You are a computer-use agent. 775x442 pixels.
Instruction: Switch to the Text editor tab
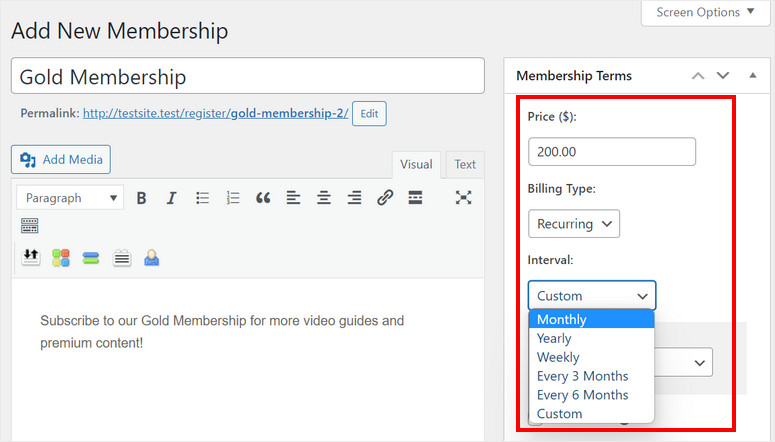[x=465, y=165]
